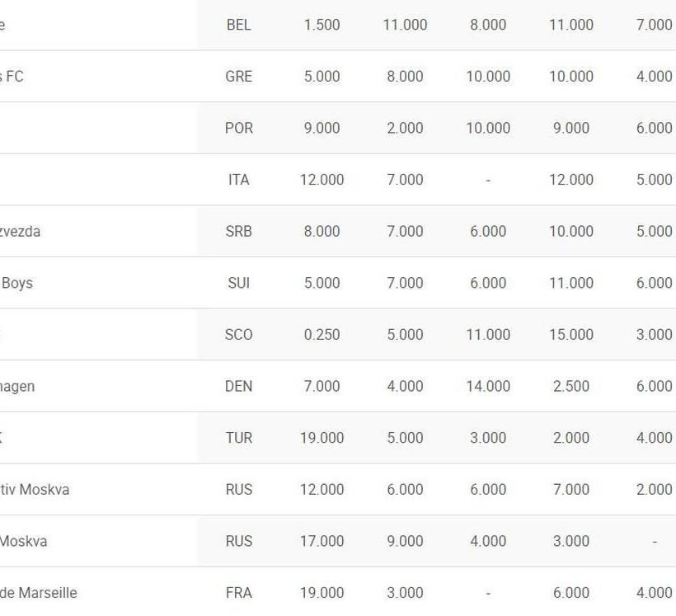Open the team name ending in 'zvezda'
This screenshot has height=616, width=676.
pyautogui.click(x=20, y=232)
